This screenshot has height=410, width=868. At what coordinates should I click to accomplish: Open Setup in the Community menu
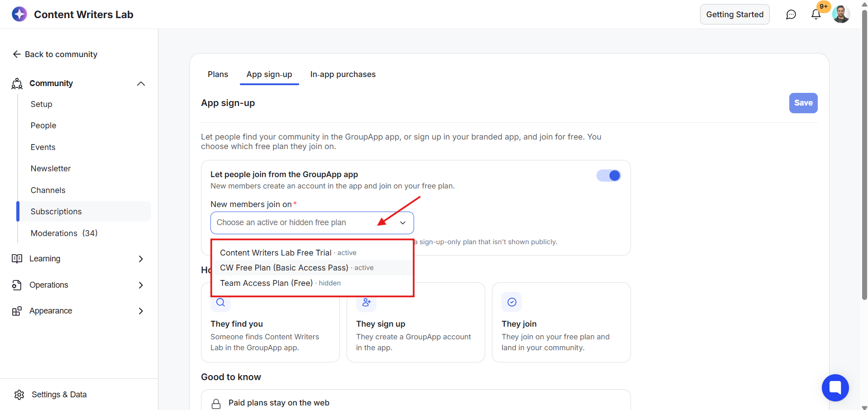pyautogui.click(x=41, y=104)
